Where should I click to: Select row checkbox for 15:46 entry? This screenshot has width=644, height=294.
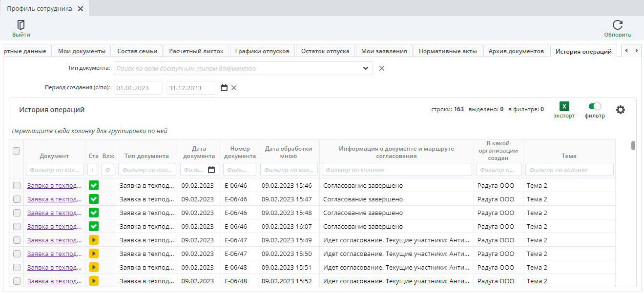pyautogui.click(x=17, y=185)
